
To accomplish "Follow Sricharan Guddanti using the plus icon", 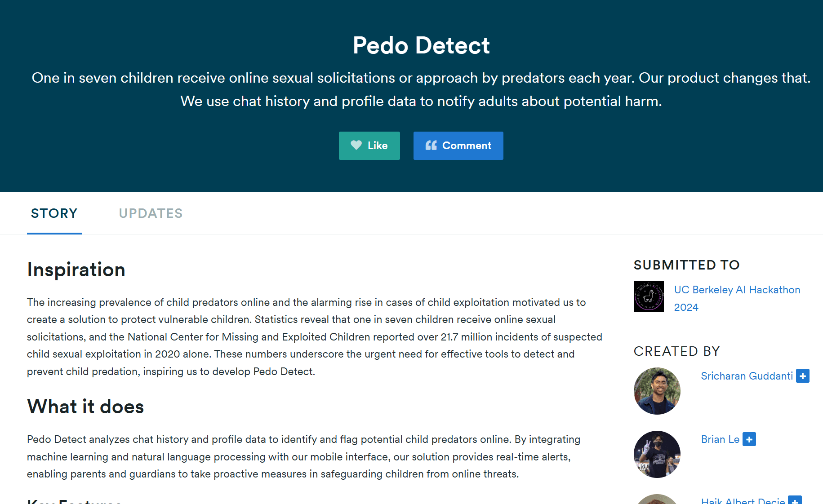I will tap(802, 376).
